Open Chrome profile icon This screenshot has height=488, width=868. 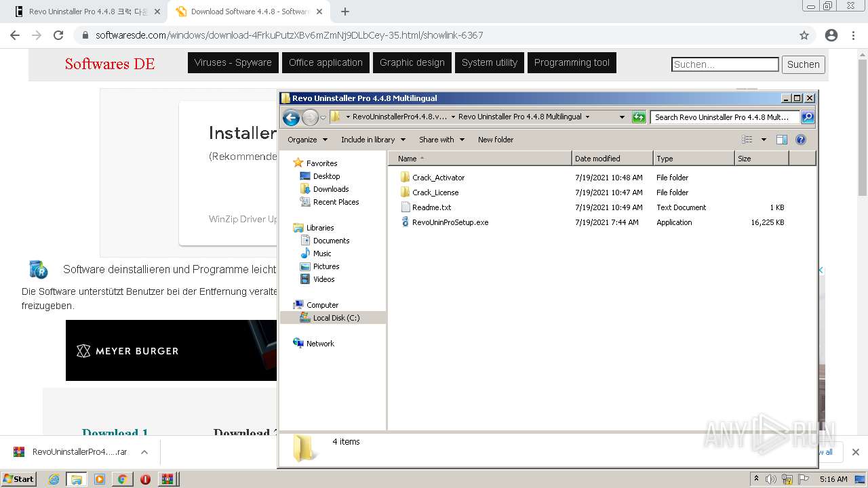coord(831,35)
